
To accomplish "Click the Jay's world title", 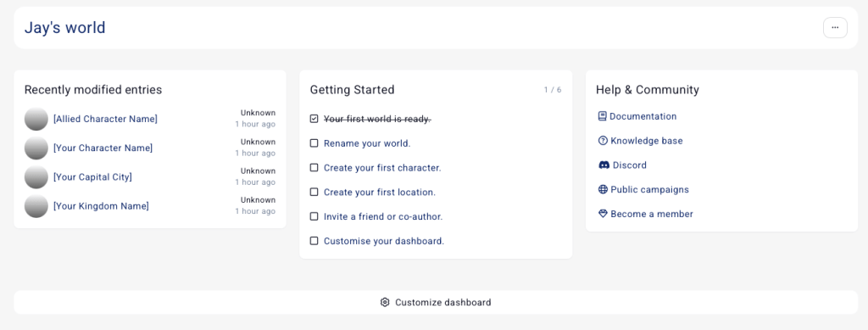I will tap(64, 28).
